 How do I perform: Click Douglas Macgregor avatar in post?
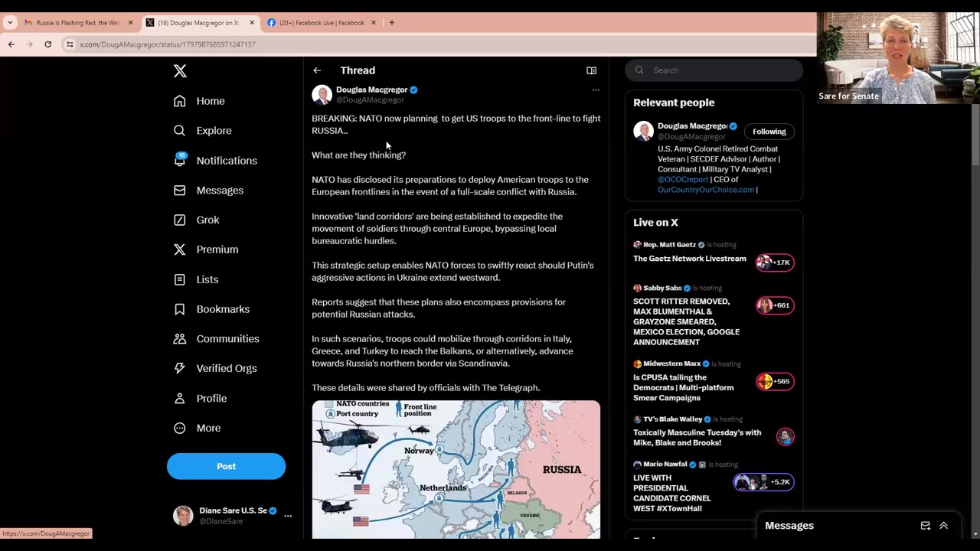(x=322, y=95)
